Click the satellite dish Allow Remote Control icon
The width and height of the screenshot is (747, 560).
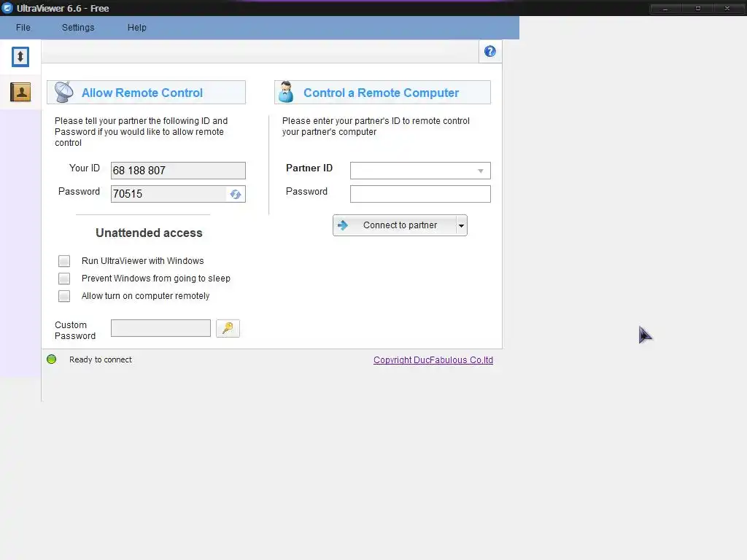(x=64, y=92)
